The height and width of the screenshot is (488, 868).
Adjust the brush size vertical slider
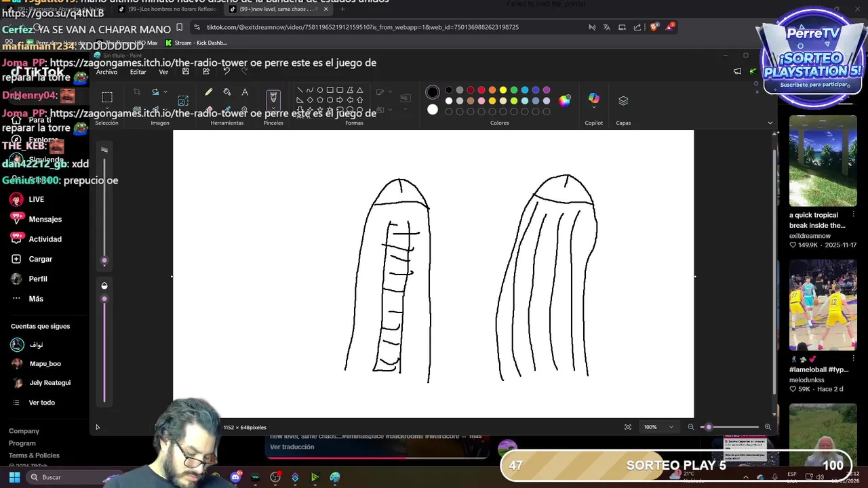pos(104,260)
